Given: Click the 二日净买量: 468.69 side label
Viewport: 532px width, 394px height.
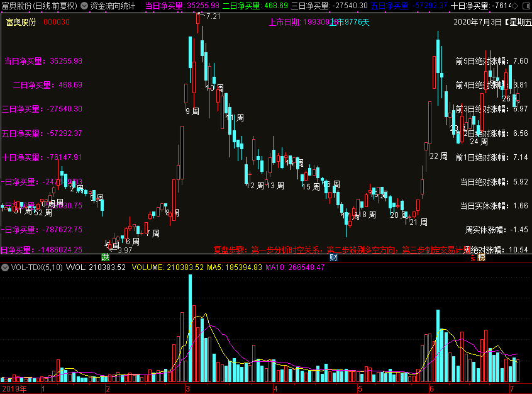Looking at the screenshot, I should click(48, 85).
